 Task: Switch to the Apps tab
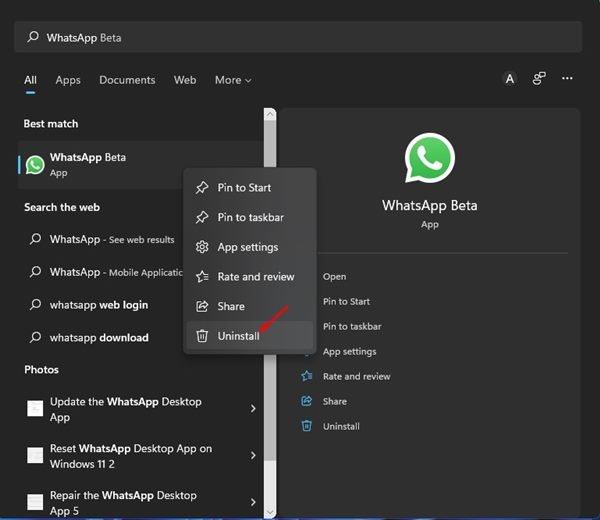[68, 80]
